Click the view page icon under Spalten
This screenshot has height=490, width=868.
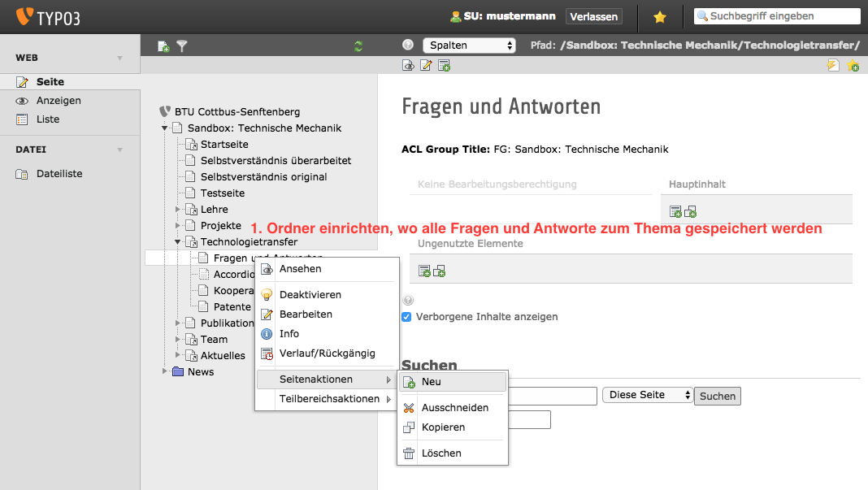[x=408, y=65]
